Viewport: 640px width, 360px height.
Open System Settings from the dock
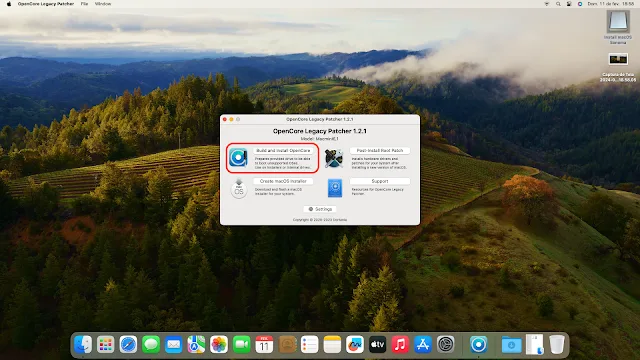click(445, 344)
